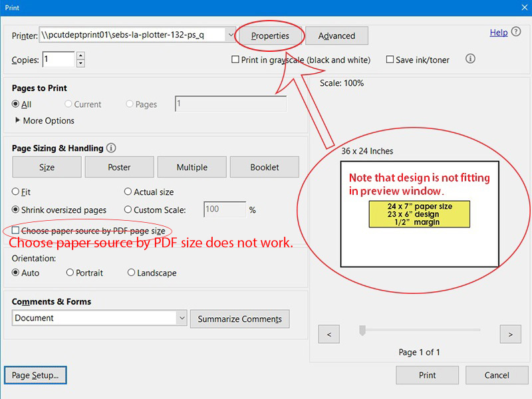The height and width of the screenshot is (399, 532).
Task: Expand the More Options section
Action: coord(17,120)
